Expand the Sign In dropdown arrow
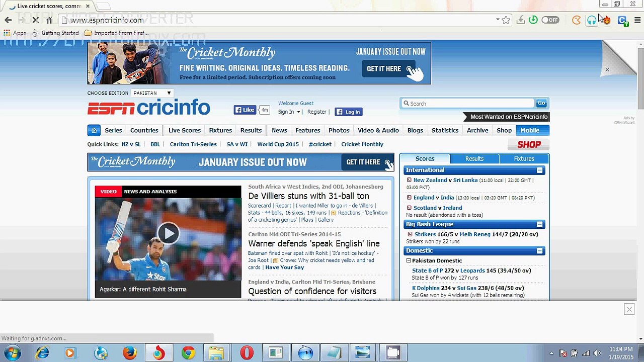Viewport: 644px width, 362px height. point(298,112)
